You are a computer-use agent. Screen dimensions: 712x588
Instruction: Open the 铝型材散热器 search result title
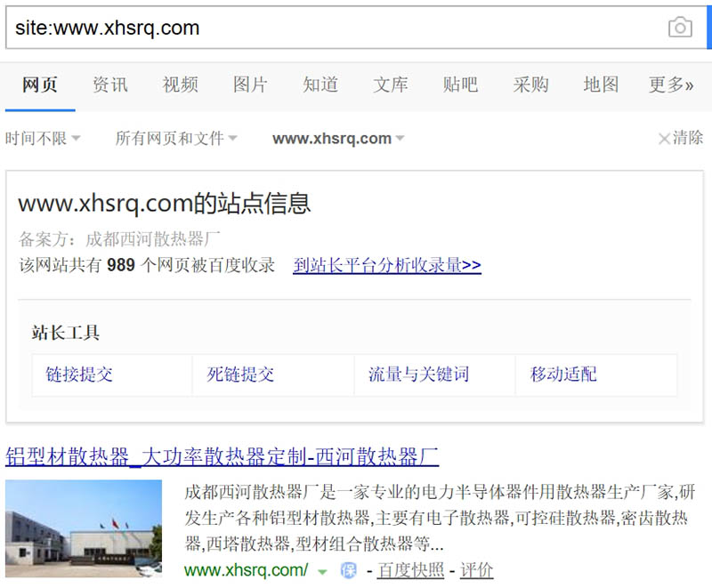tap(222, 456)
